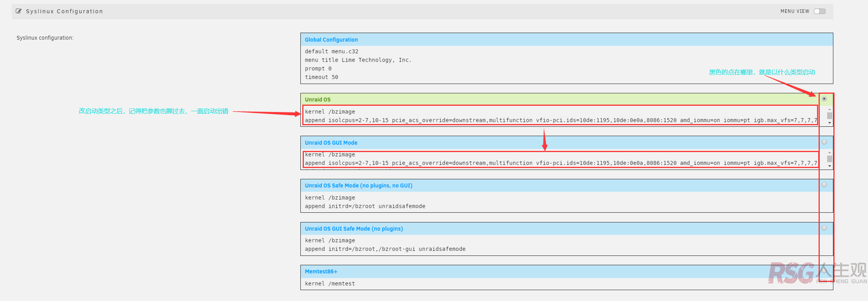Click the edit icon beside Syslinux Configuration
This screenshot has width=868, height=301.
click(18, 11)
